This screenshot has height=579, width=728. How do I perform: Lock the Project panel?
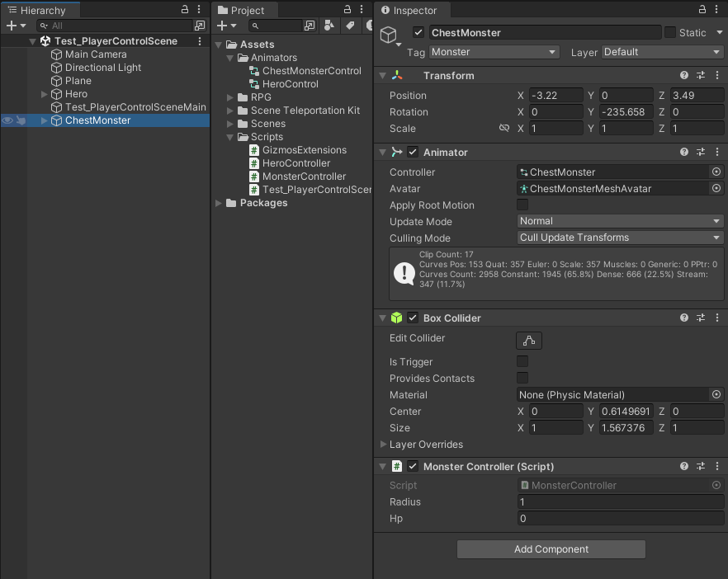coord(347,9)
